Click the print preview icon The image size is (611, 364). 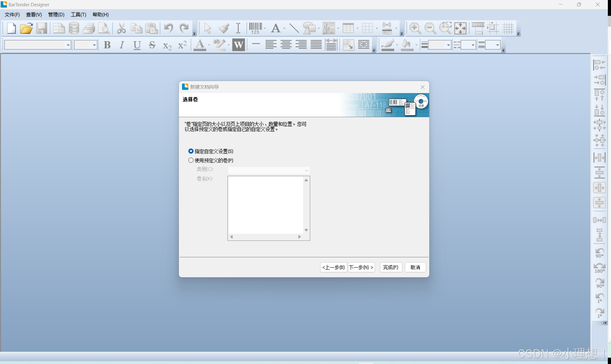104,28
